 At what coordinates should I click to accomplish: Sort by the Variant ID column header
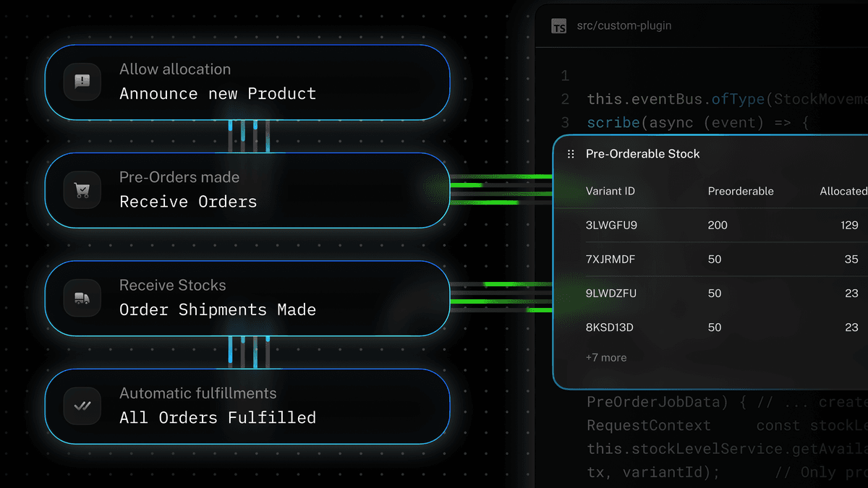coord(610,192)
